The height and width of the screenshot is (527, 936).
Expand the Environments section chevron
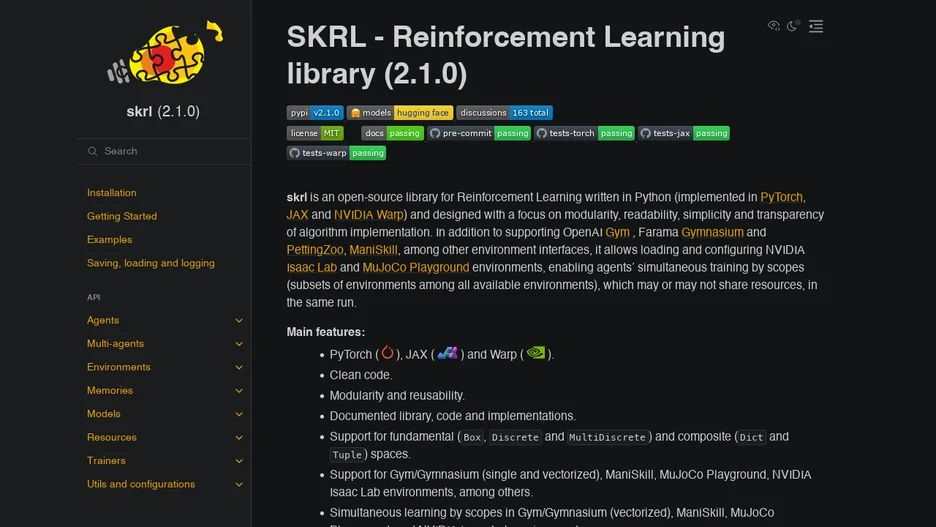(239, 367)
